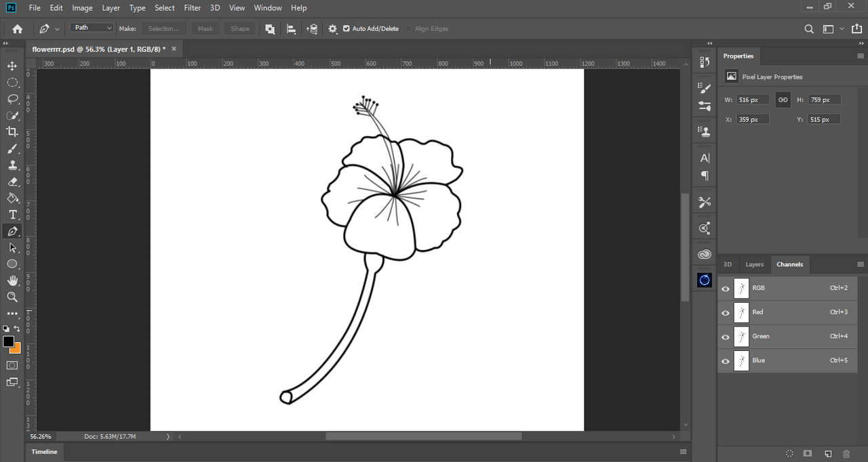The height and width of the screenshot is (462, 868).
Task: Select the Quick Selection tool
Action: 12,115
